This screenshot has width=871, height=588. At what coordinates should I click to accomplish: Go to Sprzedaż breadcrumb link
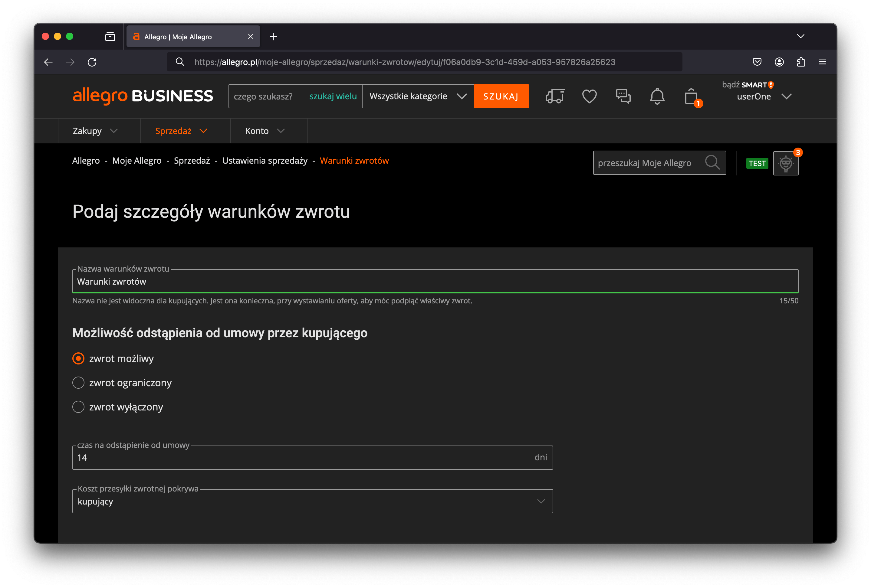coord(192,161)
